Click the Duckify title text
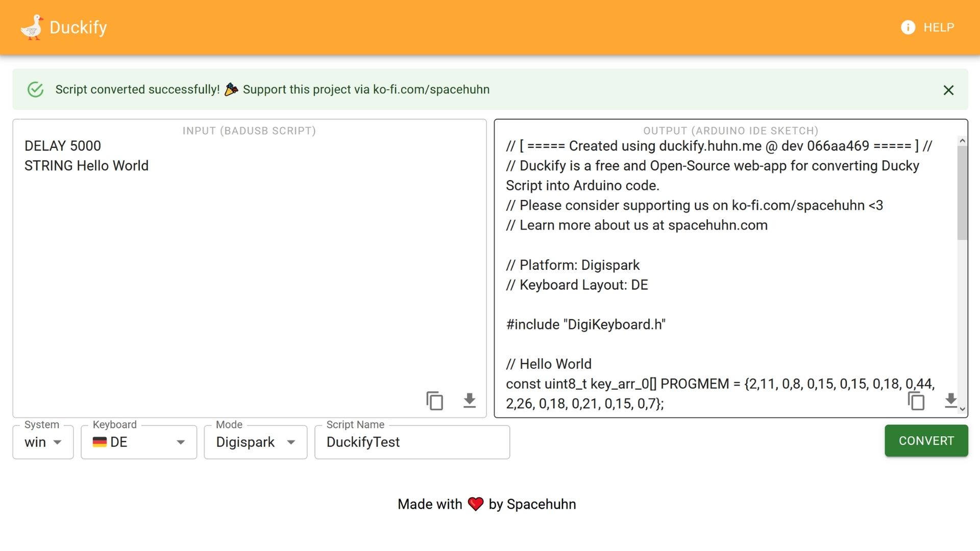This screenshot has height=551, width=980. coord(78,28)
